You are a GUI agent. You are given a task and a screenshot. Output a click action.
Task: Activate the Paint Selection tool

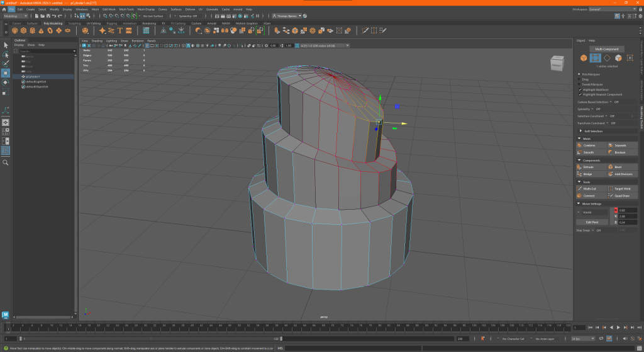tap(6, 63)
